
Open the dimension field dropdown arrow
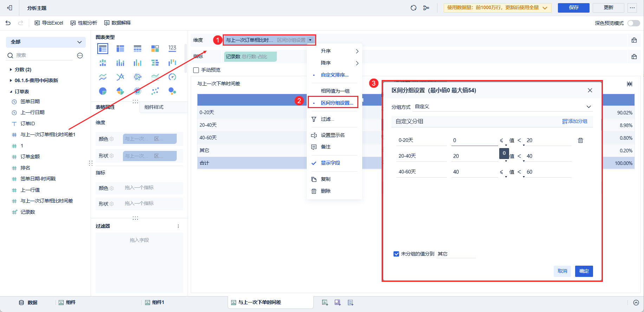310,40
